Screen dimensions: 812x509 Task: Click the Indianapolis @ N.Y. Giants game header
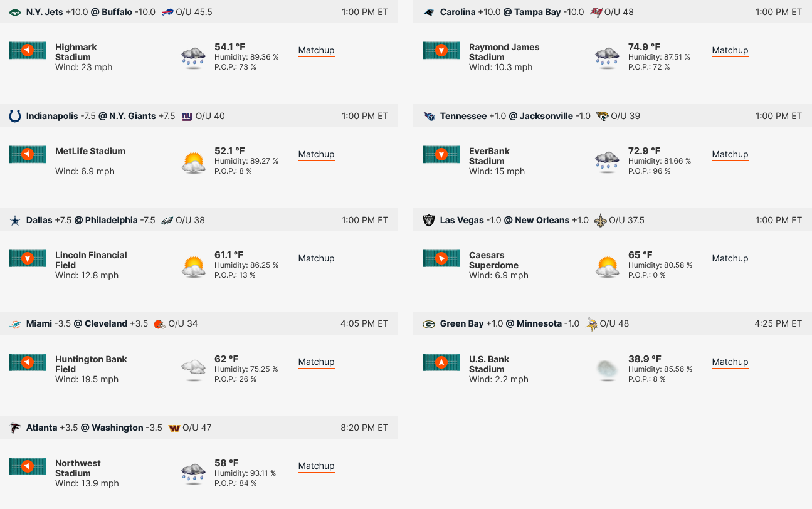click(199, 116)
